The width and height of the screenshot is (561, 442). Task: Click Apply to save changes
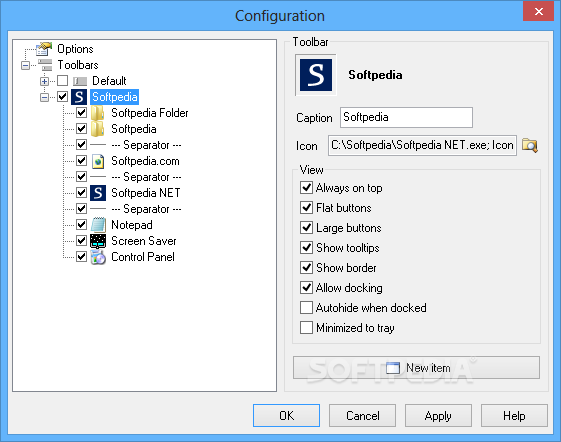tap(438, 416)
